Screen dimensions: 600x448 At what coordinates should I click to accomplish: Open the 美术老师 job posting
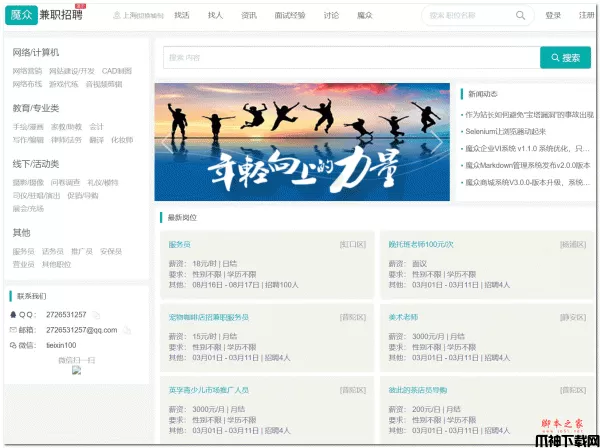point(403,317)
